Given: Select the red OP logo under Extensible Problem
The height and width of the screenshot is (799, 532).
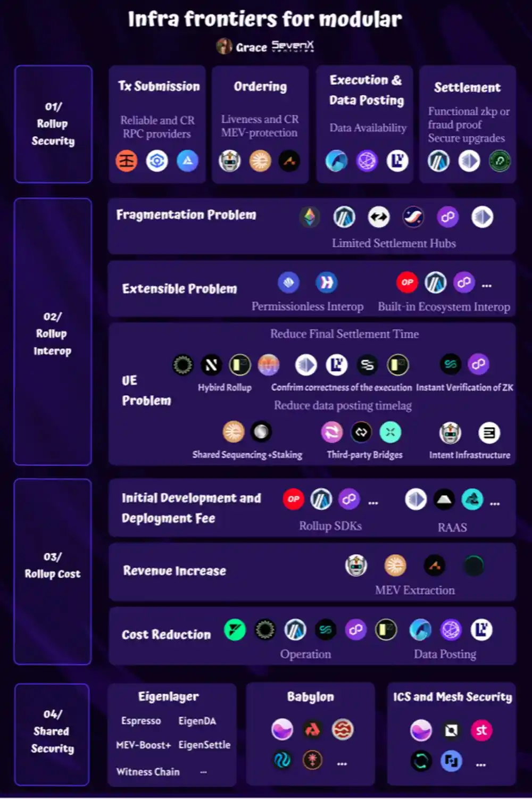Looking at the screenshot, I should coord(407,282).
